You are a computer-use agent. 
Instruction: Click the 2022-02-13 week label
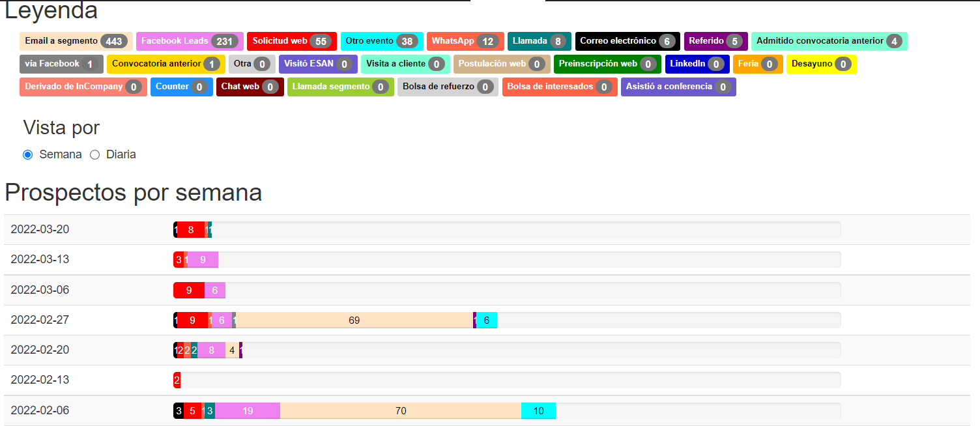pos(40,380)
